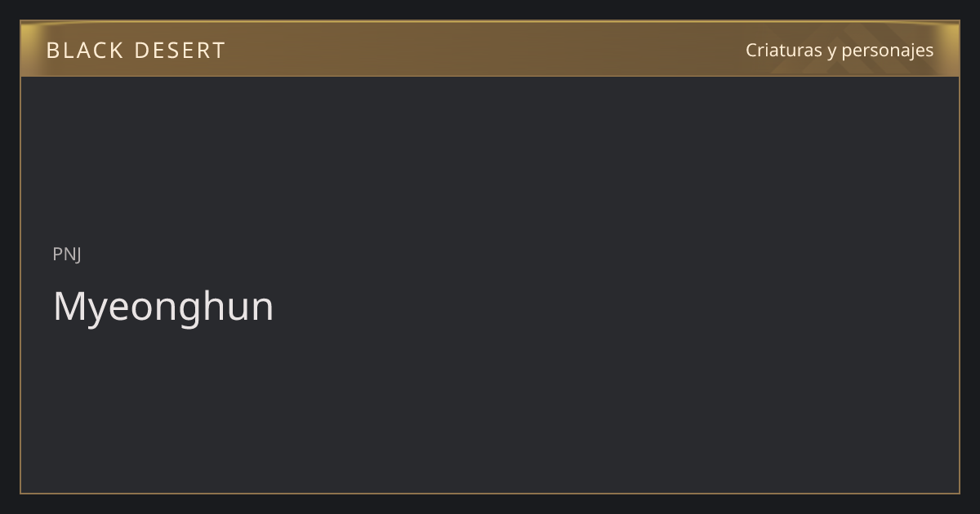Click the word BLACK in header
This screenshot has height=514, width=980.
coord(83,51)
